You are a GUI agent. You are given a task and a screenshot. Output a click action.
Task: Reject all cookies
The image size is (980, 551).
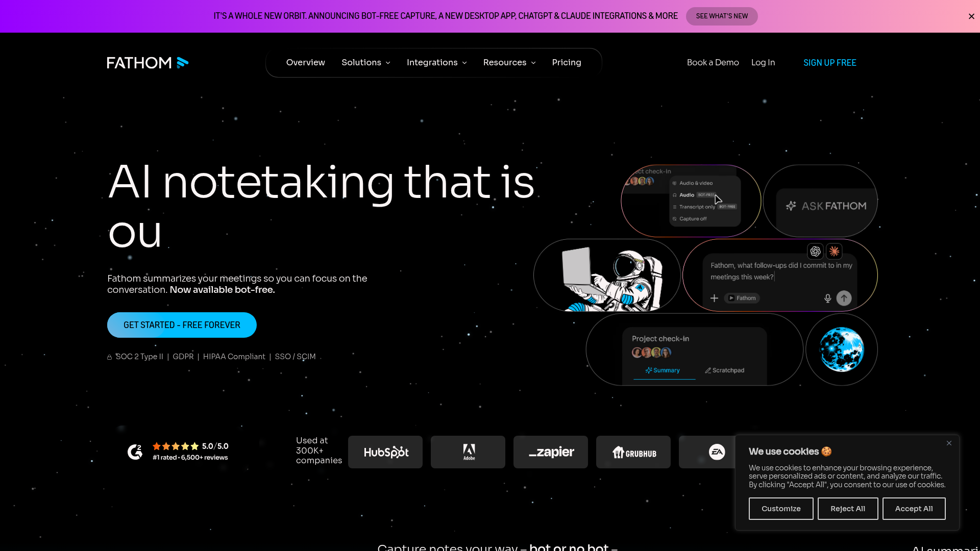(x=848, y=509)
